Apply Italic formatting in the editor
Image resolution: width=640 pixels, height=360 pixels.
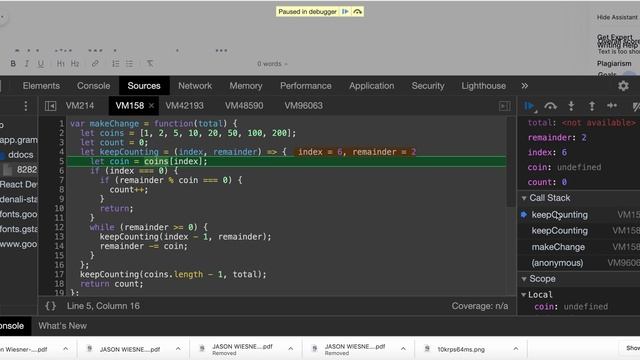click(27, 64)
